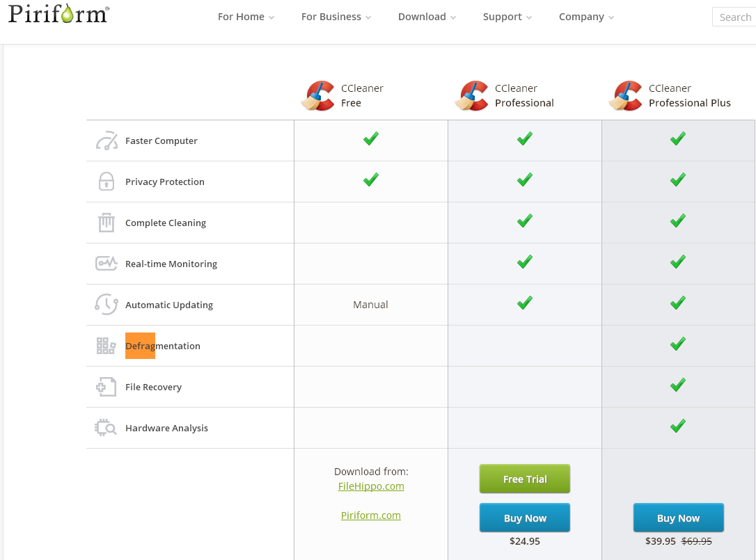
Task: Click the Complete Cleaning feature label
Action: (x=166, y=223)
